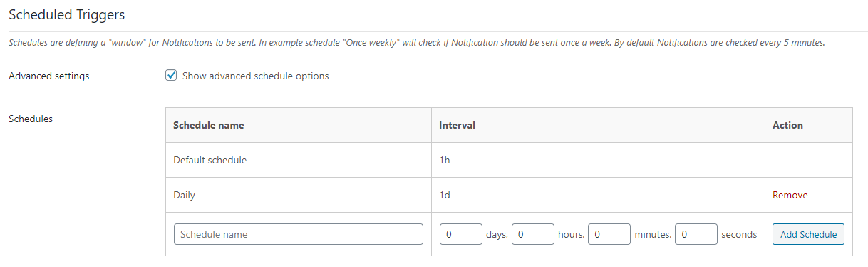Screen dimensions: 868x267
Task: Click the Schedules row label
Action: coord(31,119)
